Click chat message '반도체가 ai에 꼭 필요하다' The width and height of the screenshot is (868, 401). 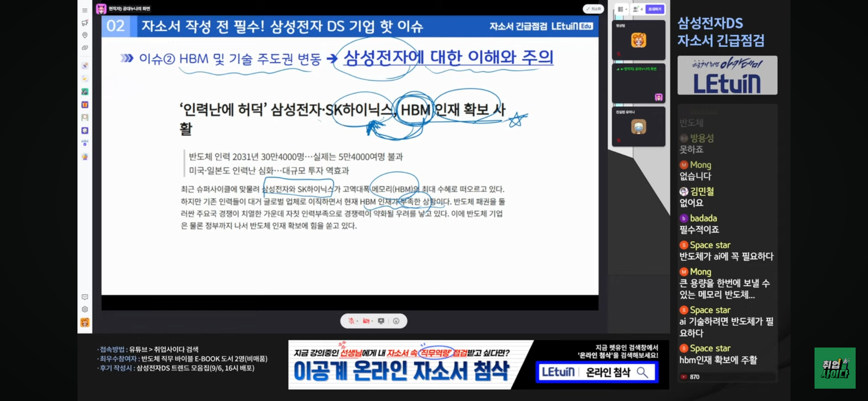[726, 256]
